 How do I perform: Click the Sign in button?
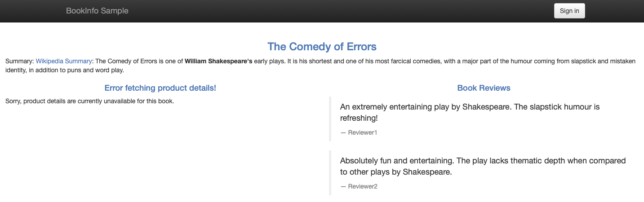(x=569, y=11)
